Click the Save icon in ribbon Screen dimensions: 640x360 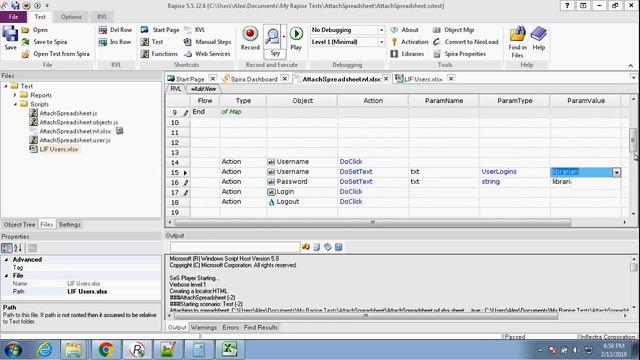10,38
